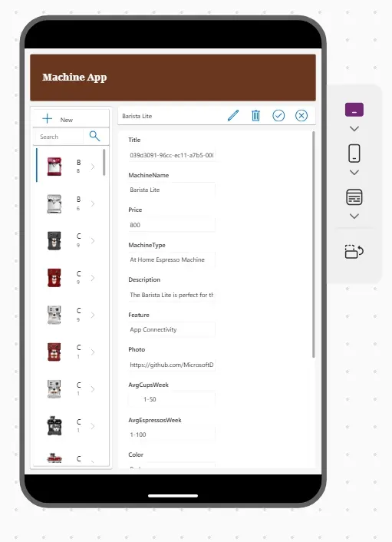This screenshot has width=392, height=542.
Task: Select the black coffee machine thumbnail in third row
Action: click(54, 240)
